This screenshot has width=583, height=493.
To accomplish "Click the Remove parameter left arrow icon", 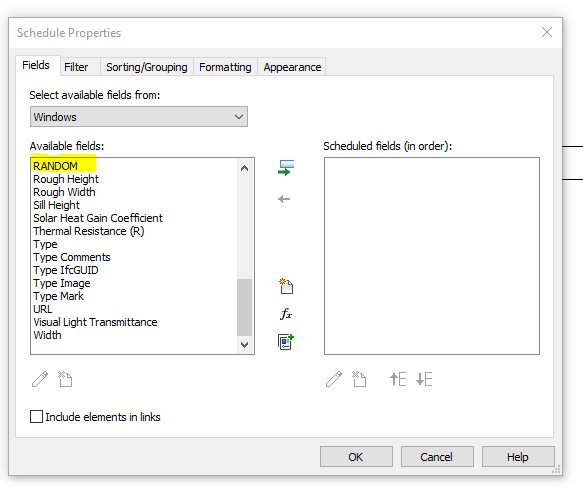I will (284, 199).
